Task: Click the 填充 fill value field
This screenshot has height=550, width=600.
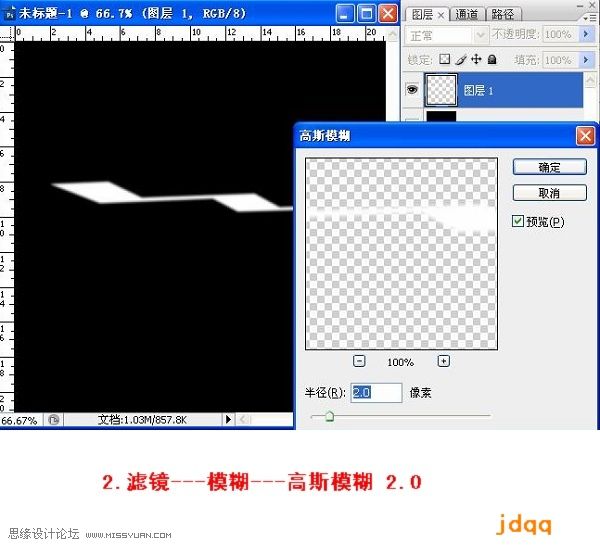Action: pyautogui.click(x=561, y=60)
